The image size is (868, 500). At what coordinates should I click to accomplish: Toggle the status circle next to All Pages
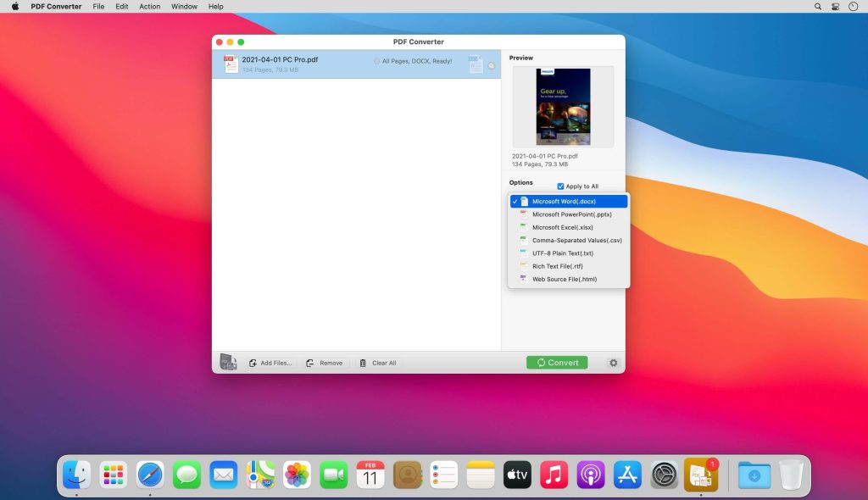pos(377,59)
